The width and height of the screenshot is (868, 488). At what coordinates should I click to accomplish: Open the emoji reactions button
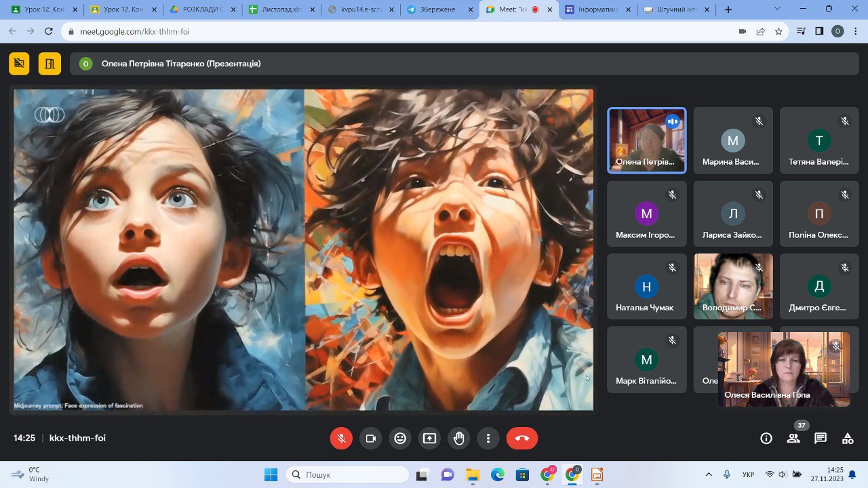tap(400, 439)
